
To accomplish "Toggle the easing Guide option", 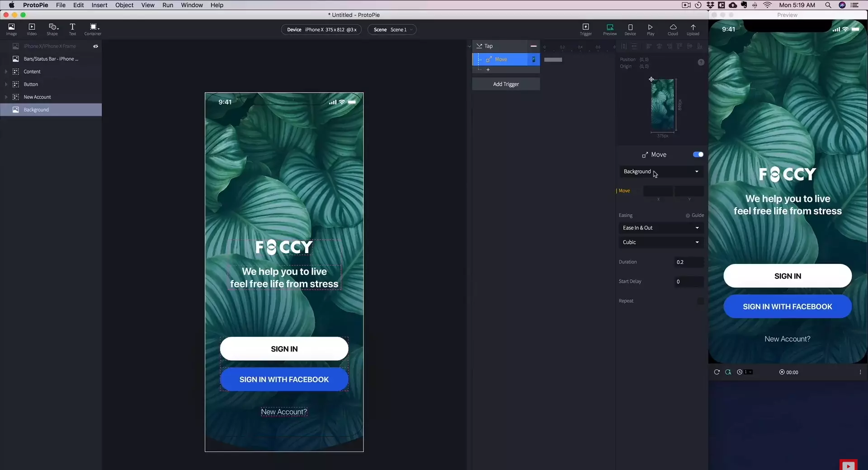I will coord(695,216).
